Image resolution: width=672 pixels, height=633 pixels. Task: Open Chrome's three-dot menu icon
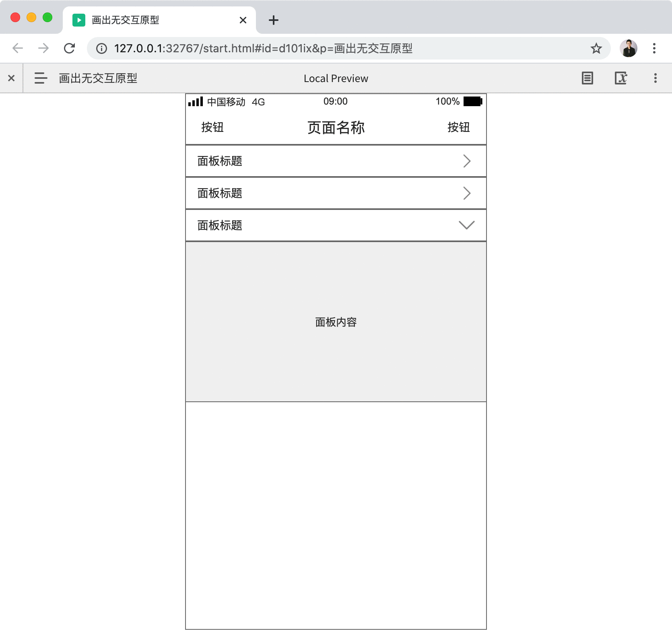[654, 48]
